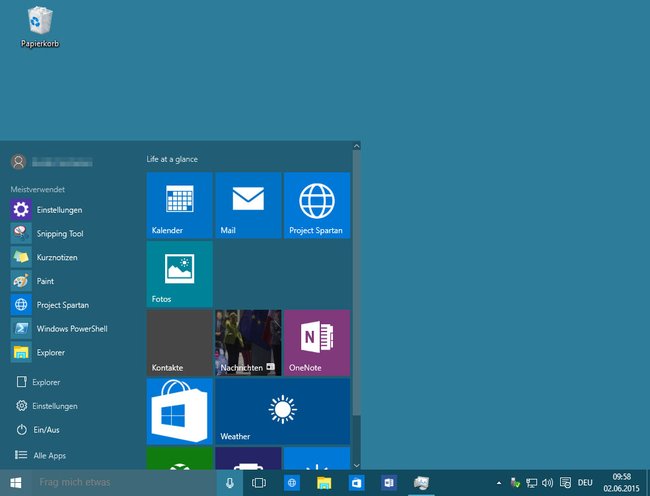Screen dimensions: 650x496
Task: Click the start menu scrollbar up arrow
Action: tap(357, 146)
